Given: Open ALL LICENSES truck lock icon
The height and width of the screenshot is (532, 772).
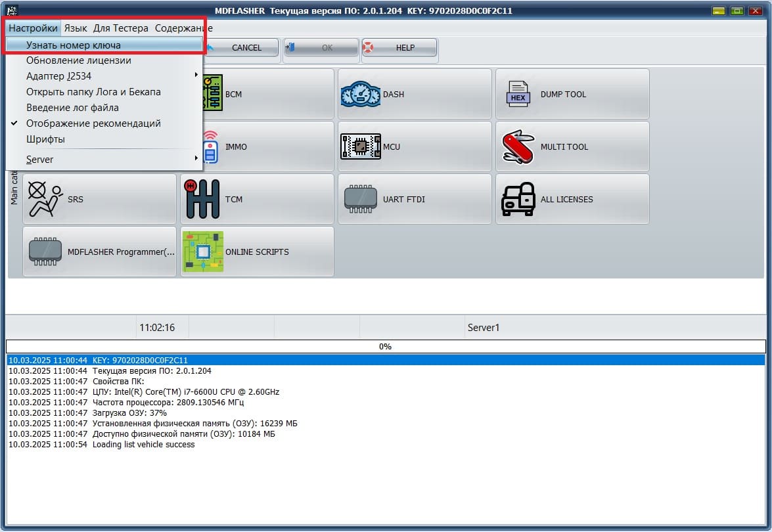Looking at the screenshot, I should (x=518, y=199).
